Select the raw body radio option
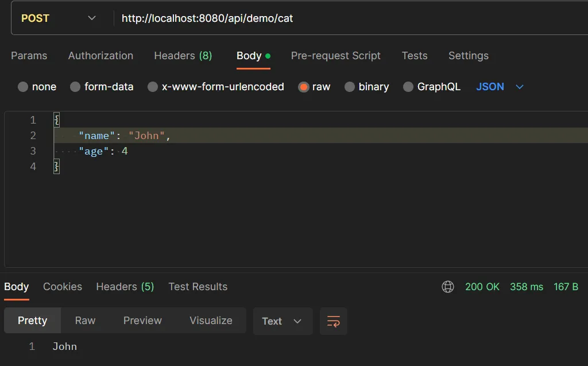Viewport: 588px width, 366px height. [x=304, y=87]
